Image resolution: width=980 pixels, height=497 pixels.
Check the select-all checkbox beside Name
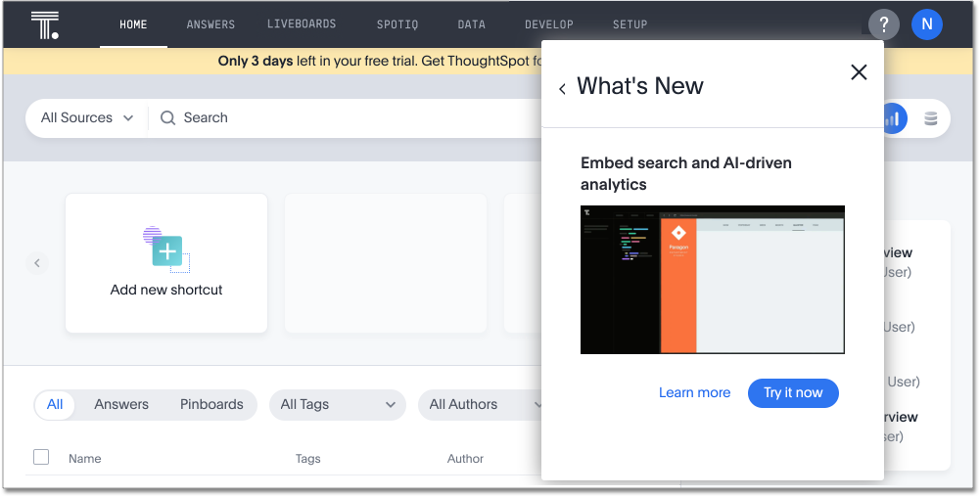tap(41, 457)
